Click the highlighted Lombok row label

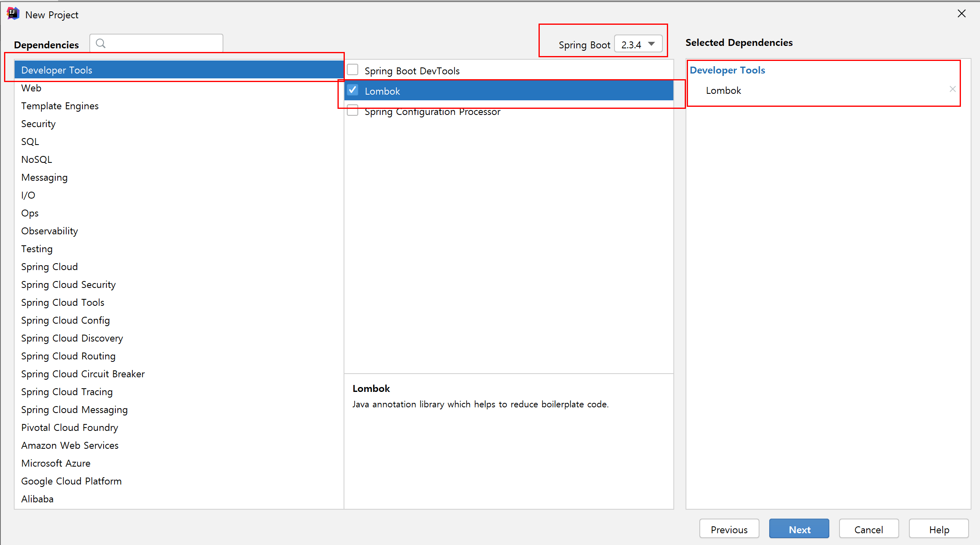click(x=382, y=91)
